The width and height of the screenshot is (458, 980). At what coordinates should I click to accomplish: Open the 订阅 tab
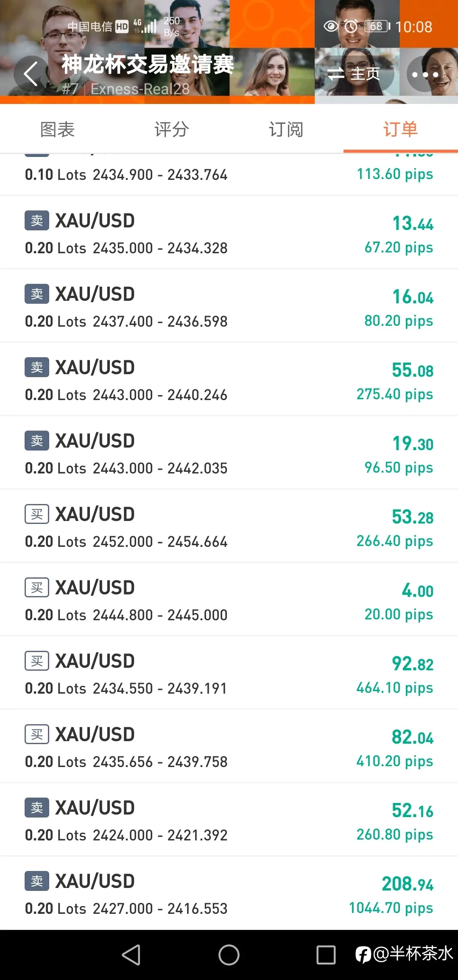click(x=286, y=129)
